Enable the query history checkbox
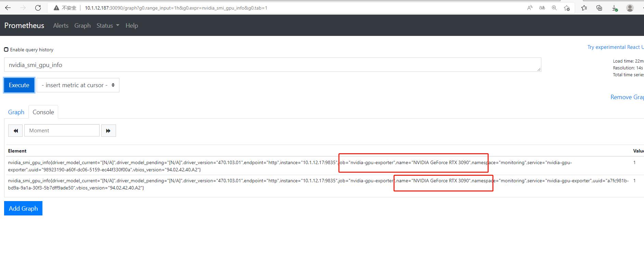Image resolution: width=644 pixels, height=264 pixels. tap(6, 50)
